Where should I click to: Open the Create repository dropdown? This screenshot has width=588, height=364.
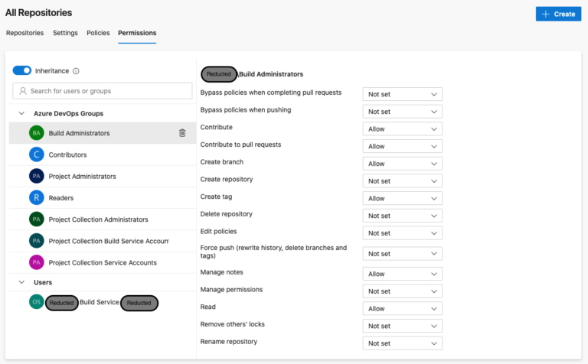[x=403, y=181]
